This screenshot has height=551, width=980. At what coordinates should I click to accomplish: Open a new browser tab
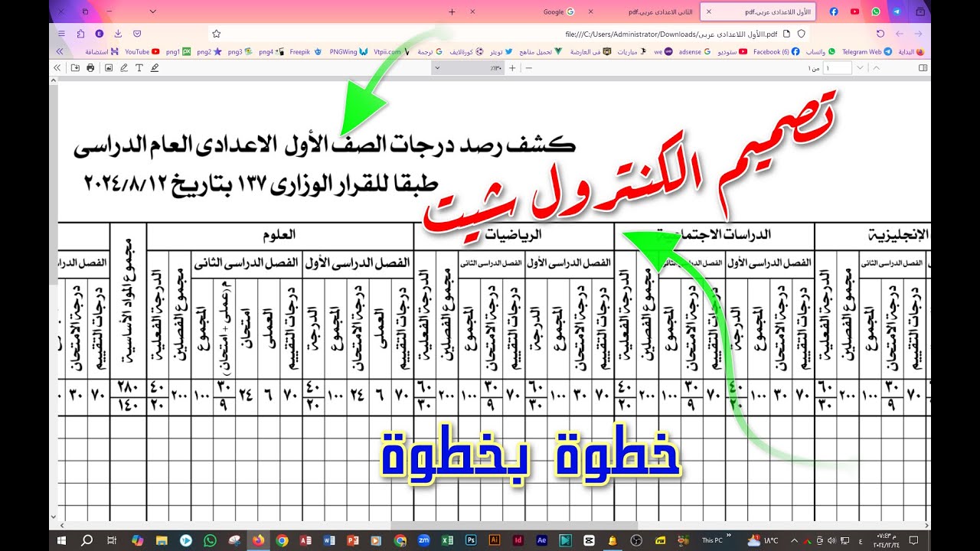click(x=452, y=11)
